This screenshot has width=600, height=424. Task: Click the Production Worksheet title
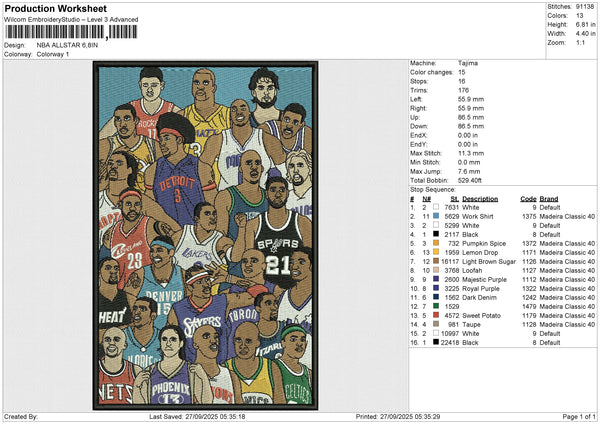pos(55,9)
